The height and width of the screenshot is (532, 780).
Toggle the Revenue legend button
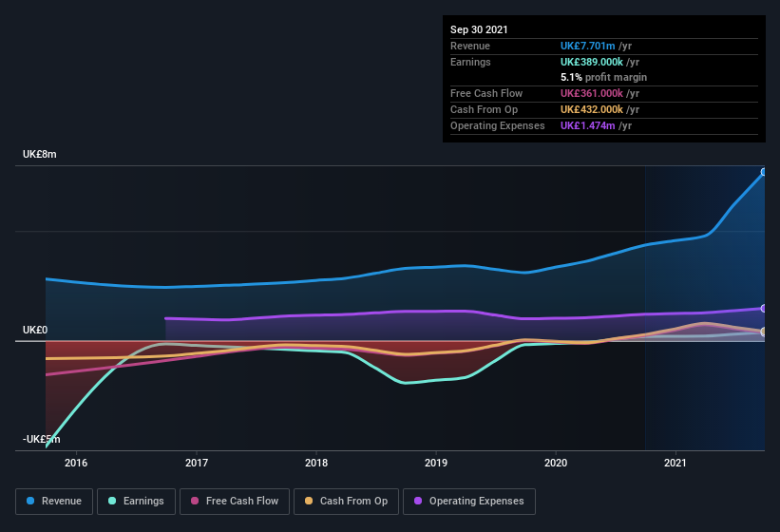pyautogui.click(x=54, y=502)
